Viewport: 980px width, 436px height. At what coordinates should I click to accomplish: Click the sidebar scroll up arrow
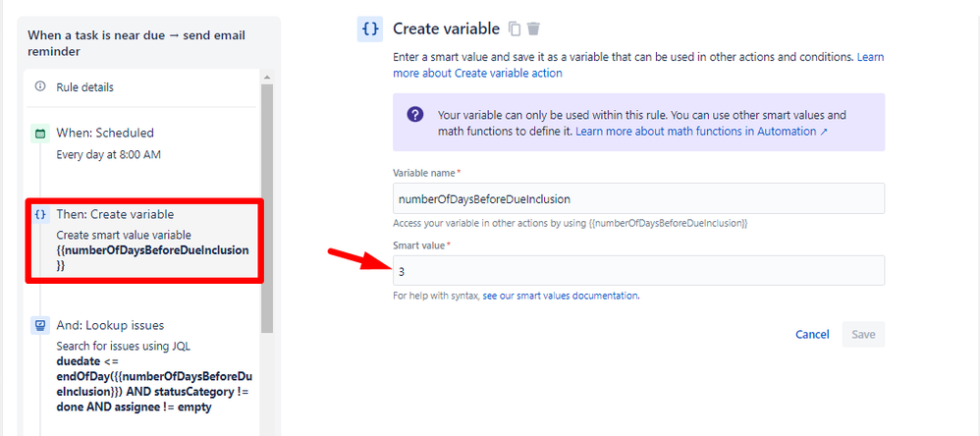(267, 77)
